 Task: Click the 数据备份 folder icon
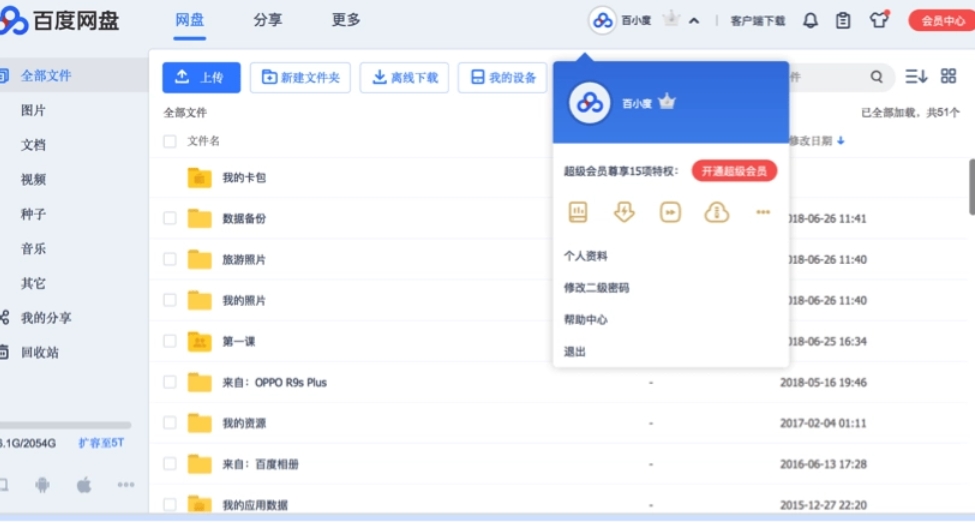coord(200,218)
